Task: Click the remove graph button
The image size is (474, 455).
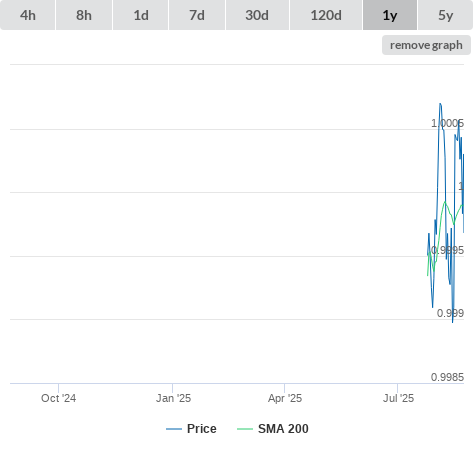Action: [x=426, y=45]
